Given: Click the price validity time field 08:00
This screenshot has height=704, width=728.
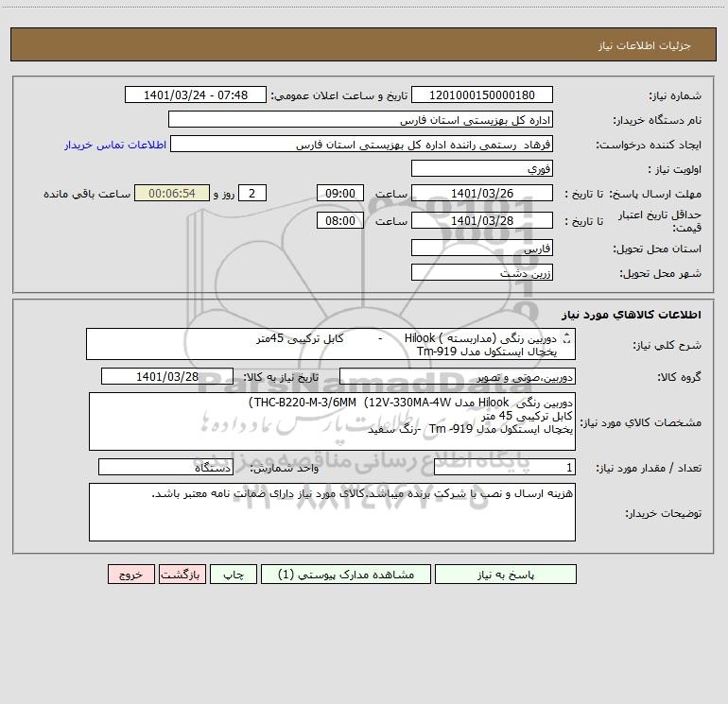Looking at the screenshot, I should coord(339,220).
